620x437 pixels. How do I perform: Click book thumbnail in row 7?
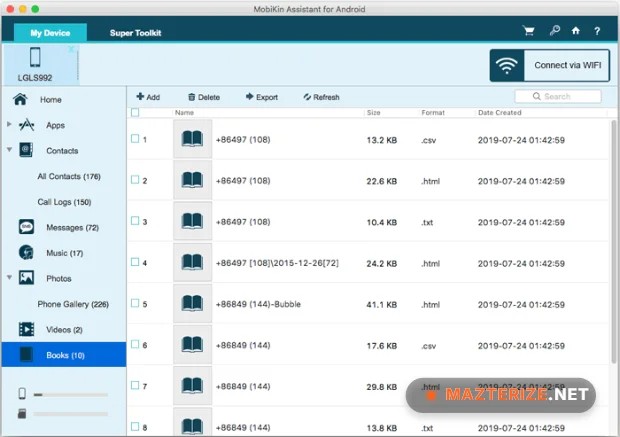[x=193, y=386]
